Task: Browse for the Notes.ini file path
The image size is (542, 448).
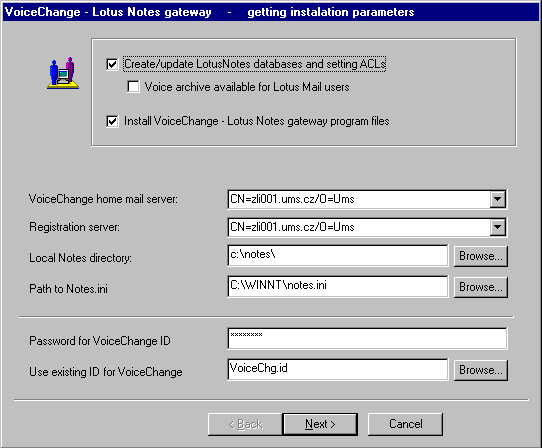Action: tap(480, 287)
